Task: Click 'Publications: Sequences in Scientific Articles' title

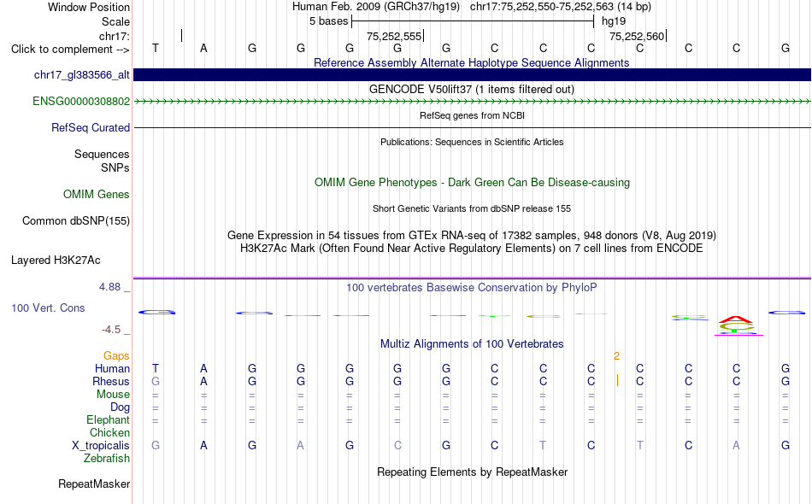Action: click(x=472, y=143)
